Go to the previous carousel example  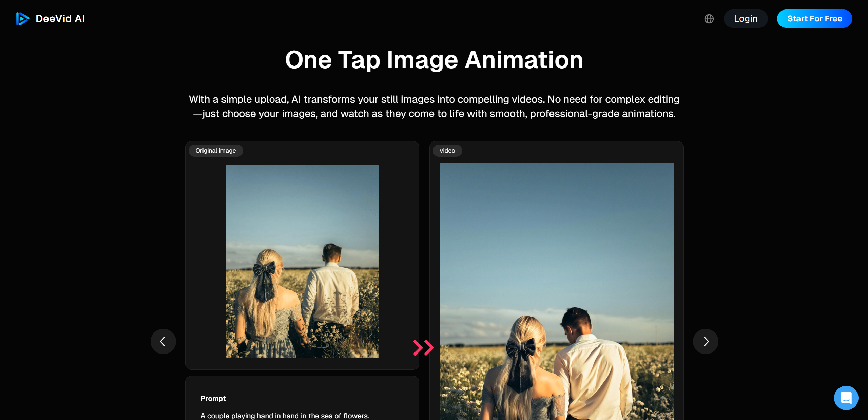coord(163,341)
